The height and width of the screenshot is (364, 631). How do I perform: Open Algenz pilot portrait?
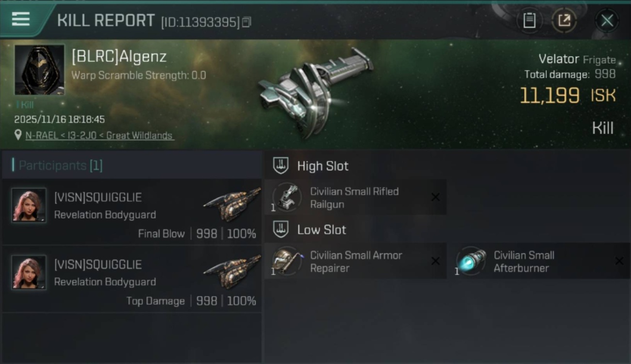coord(39,70)
